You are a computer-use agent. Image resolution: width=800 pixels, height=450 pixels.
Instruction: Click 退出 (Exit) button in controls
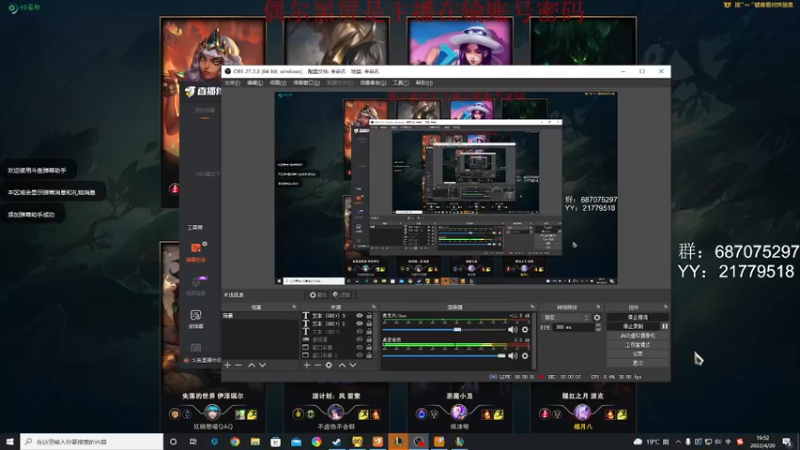[x=637, y=363]
